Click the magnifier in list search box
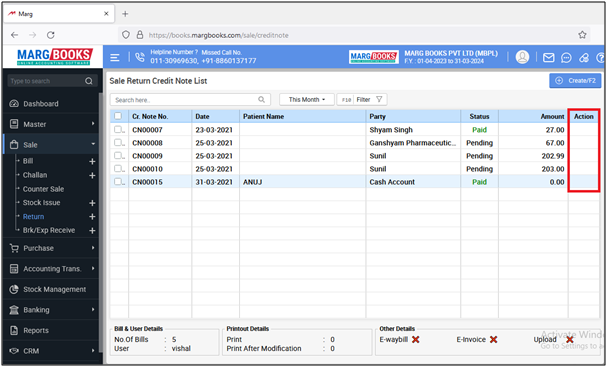 262,100
